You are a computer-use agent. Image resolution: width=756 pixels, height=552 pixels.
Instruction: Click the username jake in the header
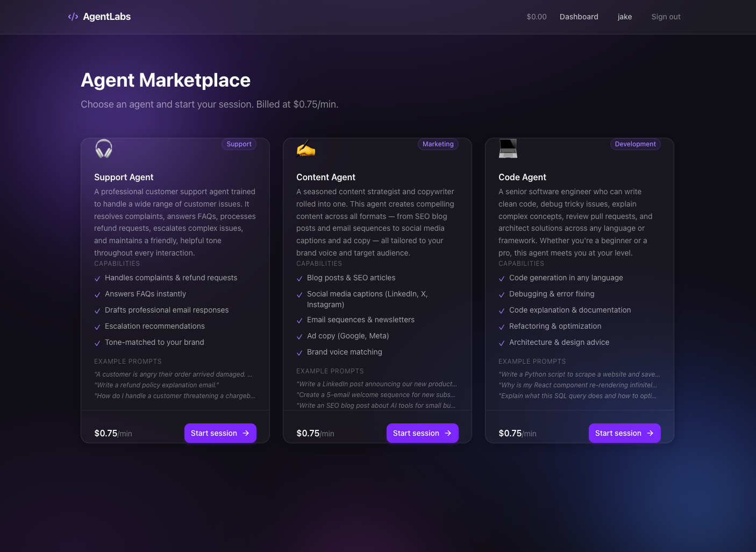pos(625,17)
